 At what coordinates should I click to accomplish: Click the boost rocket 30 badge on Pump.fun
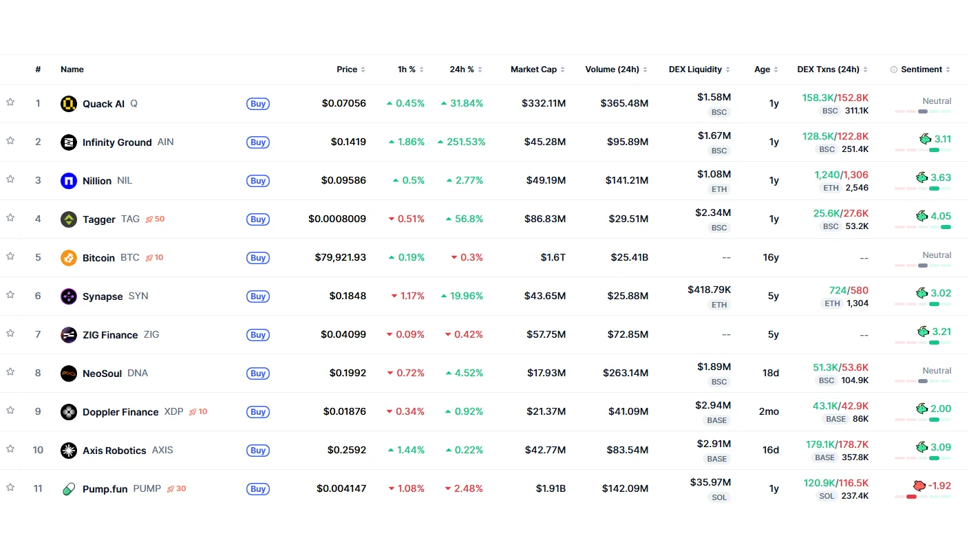pos(176,488)
